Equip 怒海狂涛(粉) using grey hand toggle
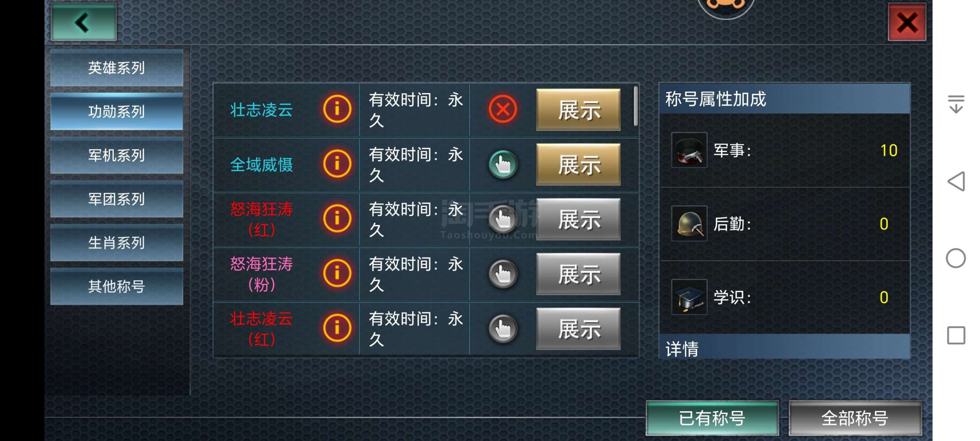The width and height of the screenshot is (980, 441). [x=503, y=274]
